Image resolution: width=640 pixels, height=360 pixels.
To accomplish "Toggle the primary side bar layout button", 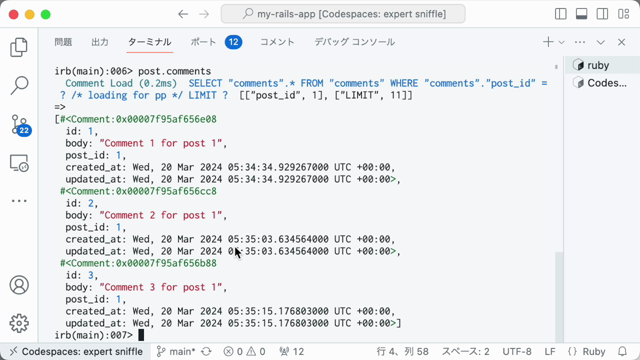I will point(560,14).
